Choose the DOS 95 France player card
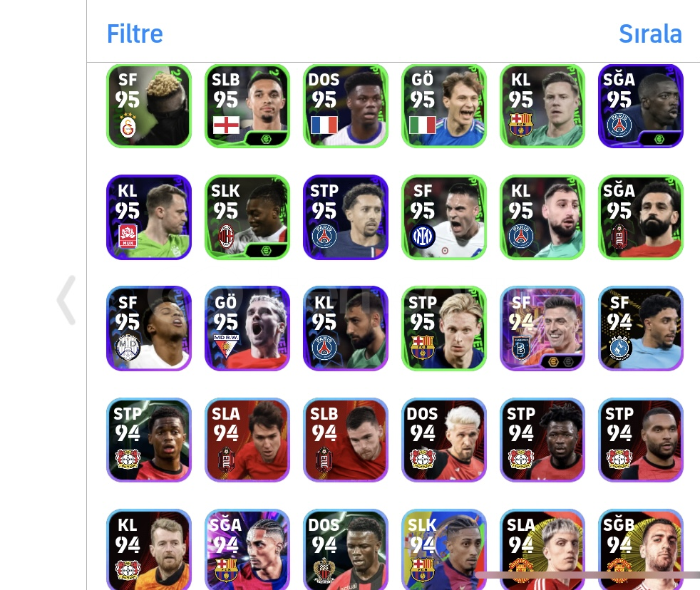 (x=346, y=105)
